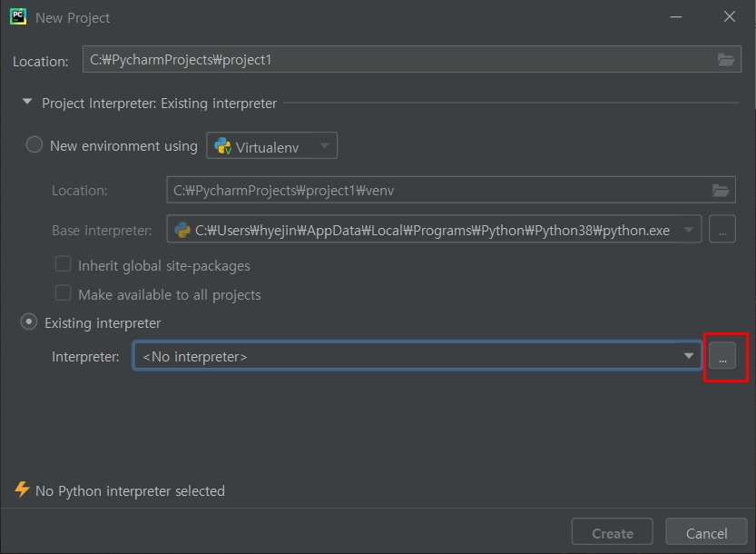Check Make available to all projects

click(x=64, y=293)
